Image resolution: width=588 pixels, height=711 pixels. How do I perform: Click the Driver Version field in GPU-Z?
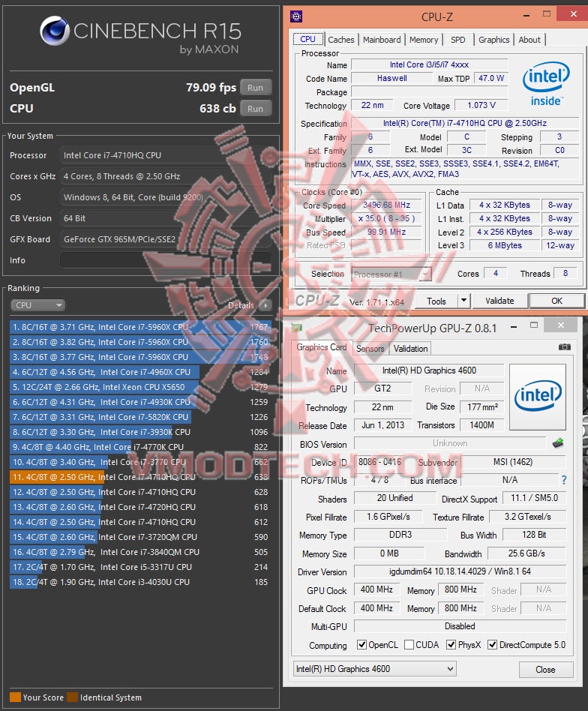pyautogui.click(x=460, y=571)
